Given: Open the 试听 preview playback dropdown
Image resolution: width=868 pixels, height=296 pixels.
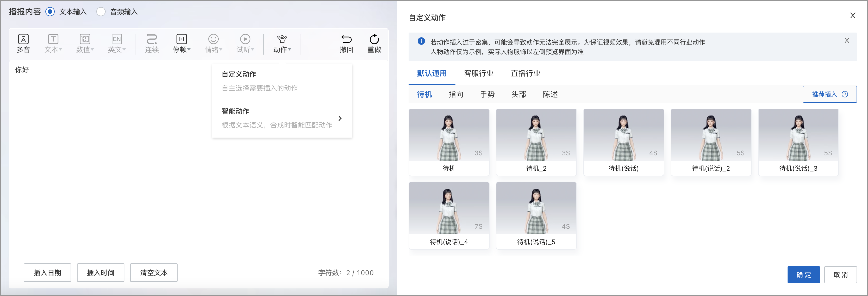Looking at the screenshot, I should coord(245,44).
